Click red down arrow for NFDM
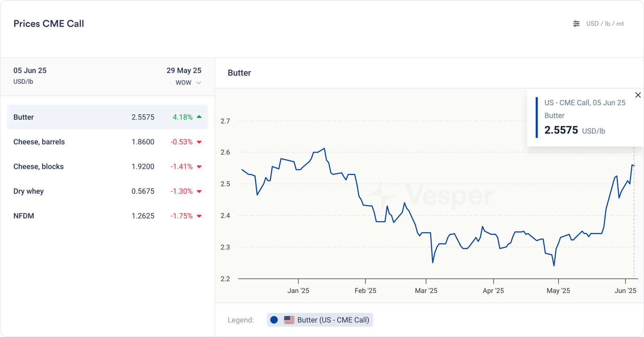 [199, 216]
